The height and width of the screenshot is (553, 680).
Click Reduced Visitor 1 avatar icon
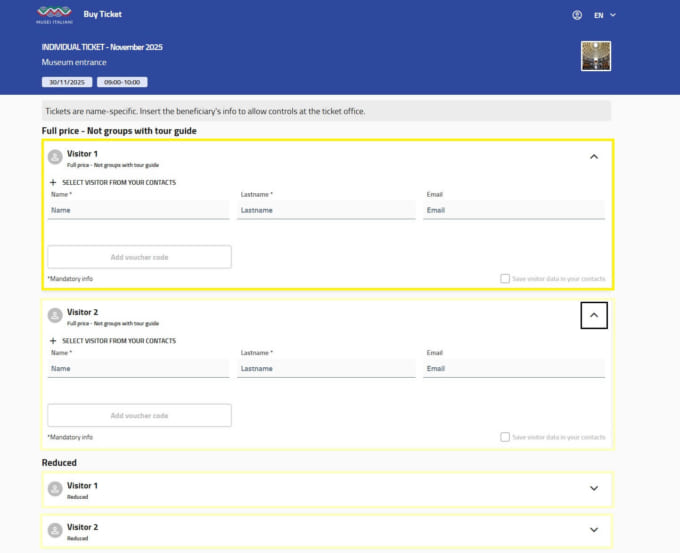(55, 489)
